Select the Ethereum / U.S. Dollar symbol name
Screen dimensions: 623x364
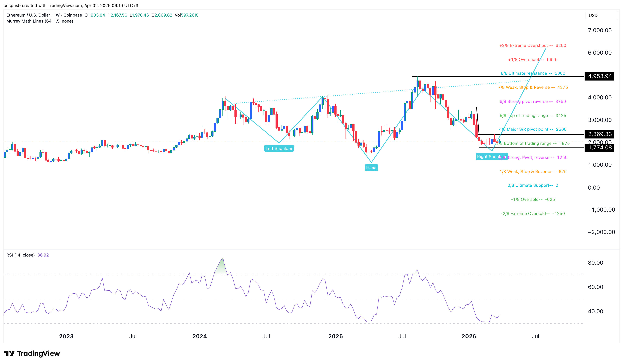coord(27,15)
